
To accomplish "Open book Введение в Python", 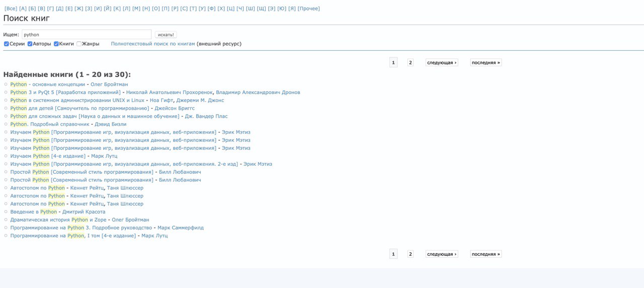I will (34, 212).
